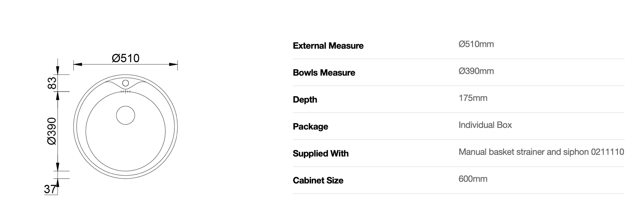Click the center of the sink bowl drawing
The image size is (644, 220).
coord(125,131)
